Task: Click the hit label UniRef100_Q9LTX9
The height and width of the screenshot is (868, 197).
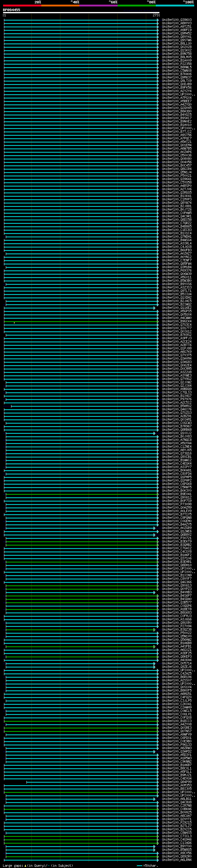Action: coord(177,81)
